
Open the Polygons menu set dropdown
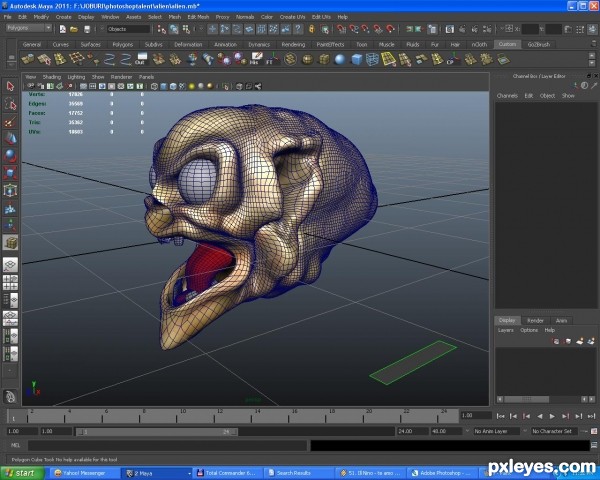29,28
